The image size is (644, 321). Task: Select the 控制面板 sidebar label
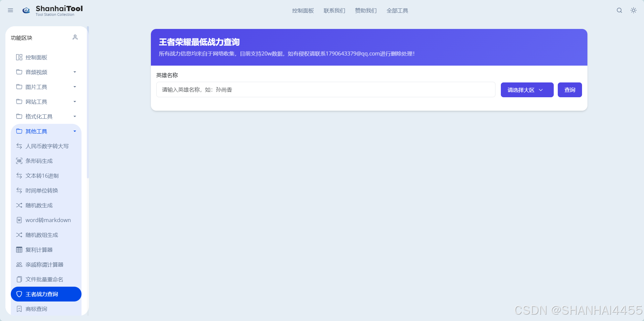pos(36,57)
